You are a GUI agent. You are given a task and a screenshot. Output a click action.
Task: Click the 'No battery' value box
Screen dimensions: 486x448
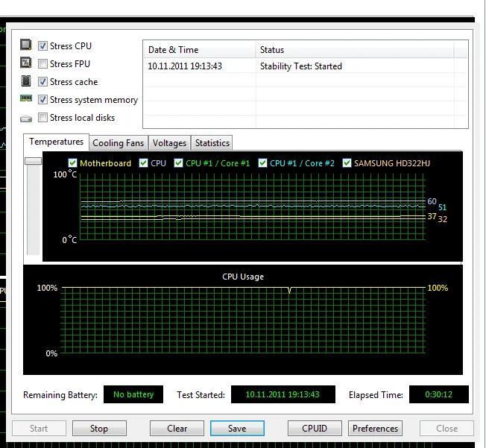point(133,394)
